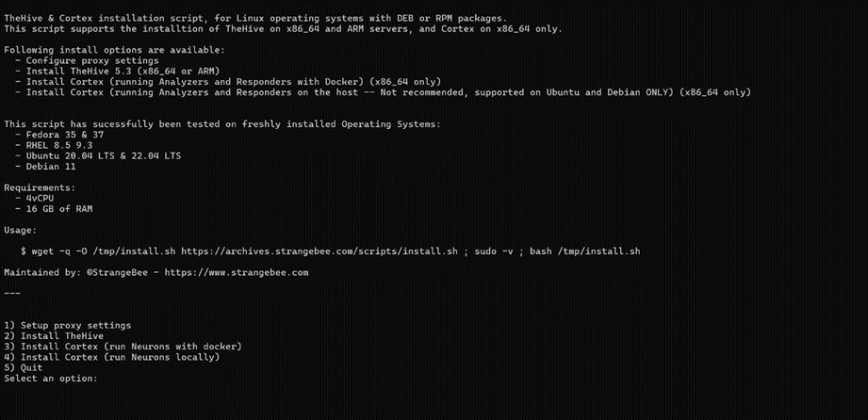Click the 'Fedora 35 & 37' list entry

click(x=65, y=135)
